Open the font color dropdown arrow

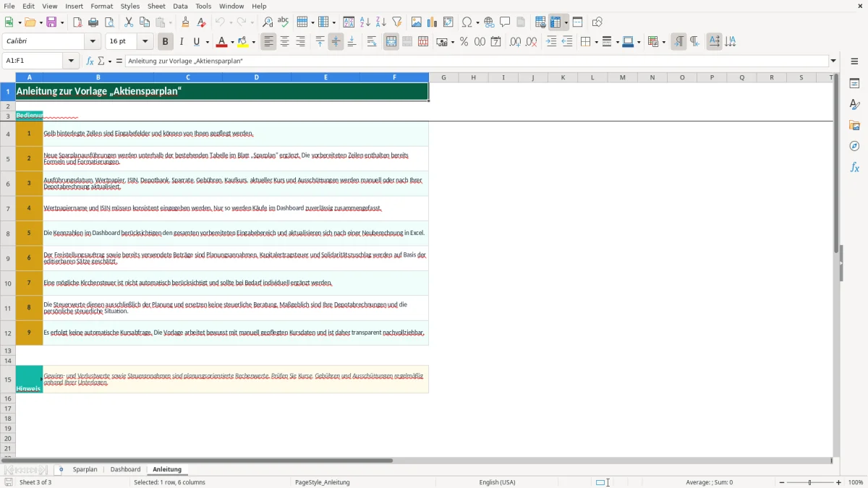pos(231,42)
